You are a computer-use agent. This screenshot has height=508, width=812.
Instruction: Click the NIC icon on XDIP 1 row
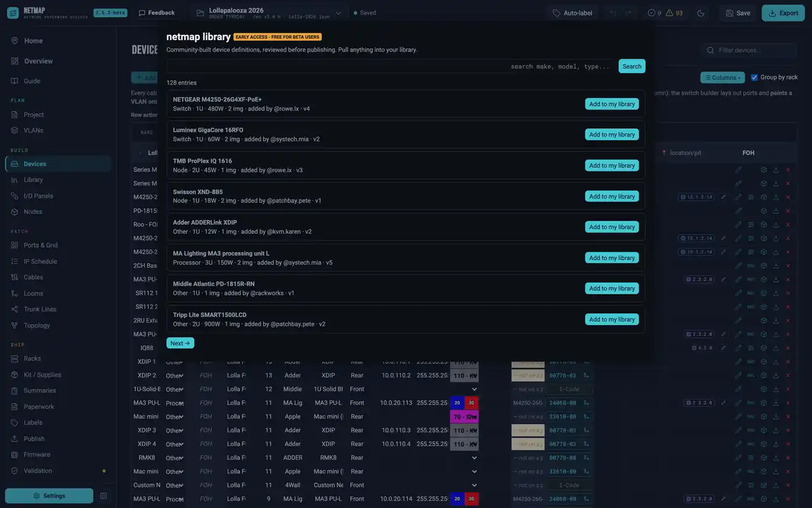point(751,362)
